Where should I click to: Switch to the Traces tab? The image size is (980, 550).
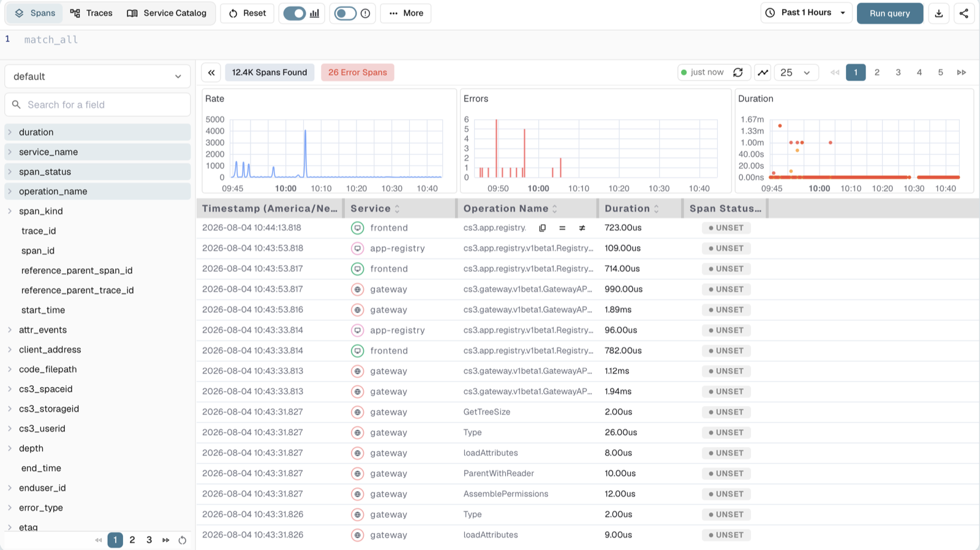pyautogui.click(x=91, y=13)
